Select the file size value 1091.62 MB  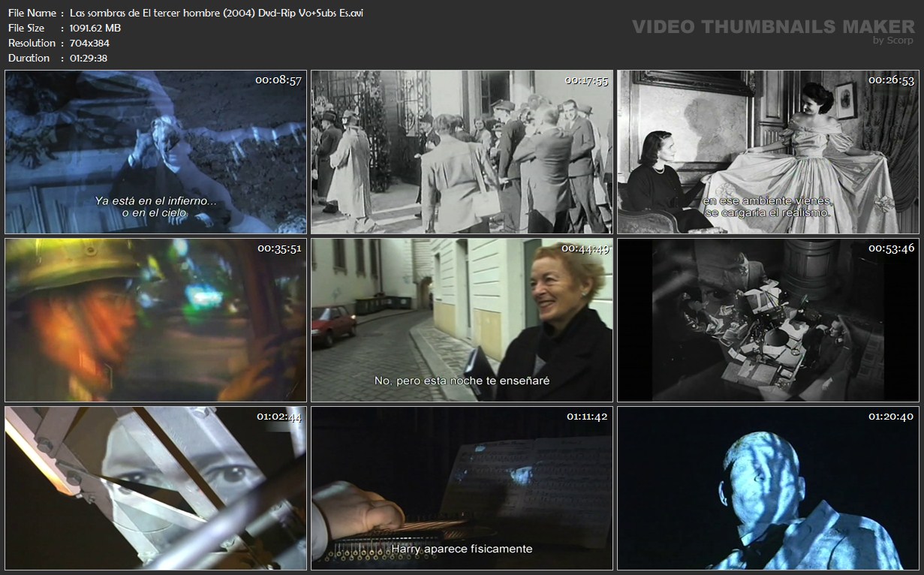coord(95,28)
